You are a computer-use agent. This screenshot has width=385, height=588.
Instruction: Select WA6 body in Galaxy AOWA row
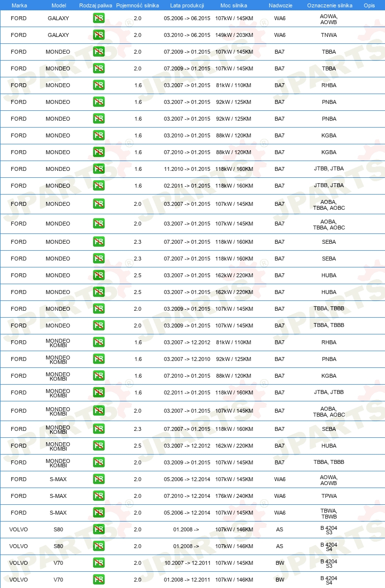[280, 18]
